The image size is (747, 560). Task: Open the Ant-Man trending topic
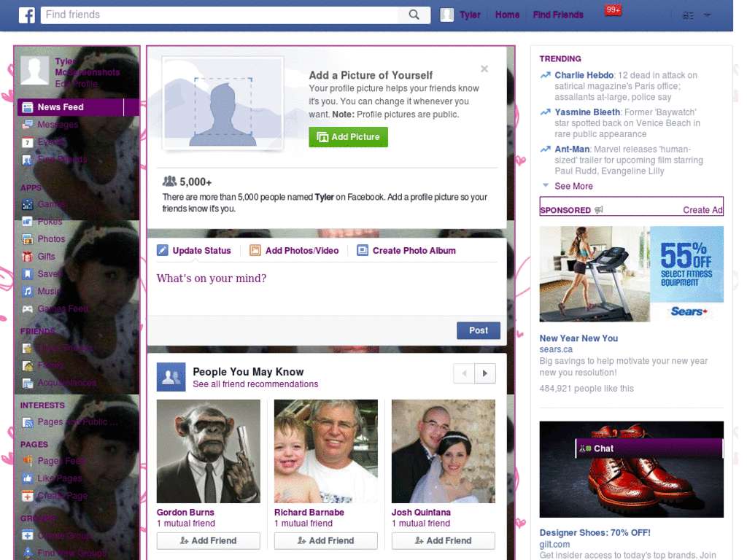tap(572, 149)
